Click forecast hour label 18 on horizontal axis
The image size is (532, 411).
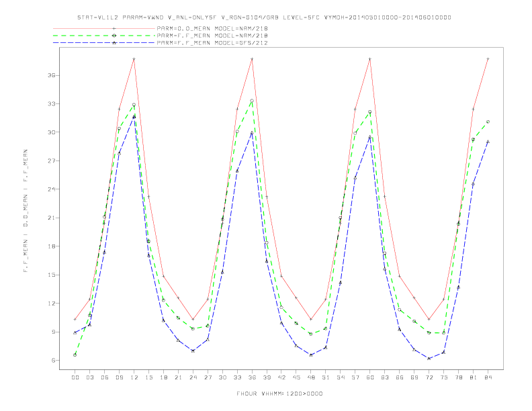click(x=163, y=377)
